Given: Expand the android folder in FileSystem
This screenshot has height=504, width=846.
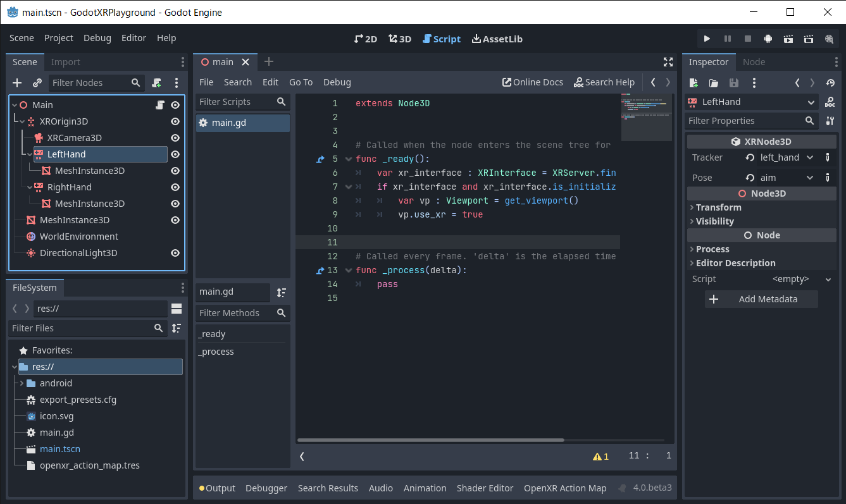Looking at the screenshot, I should tap(22, 383).
